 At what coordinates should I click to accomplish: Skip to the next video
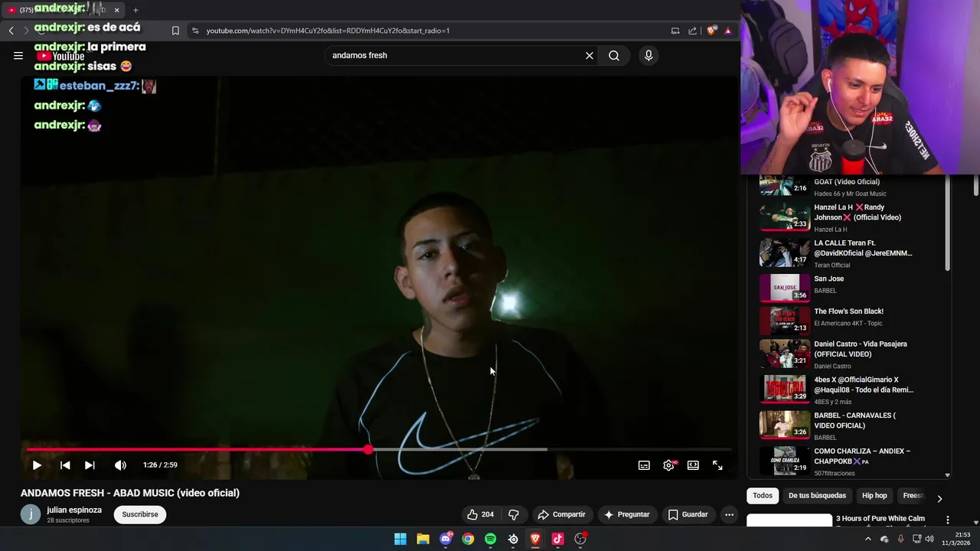coord(90,465)
